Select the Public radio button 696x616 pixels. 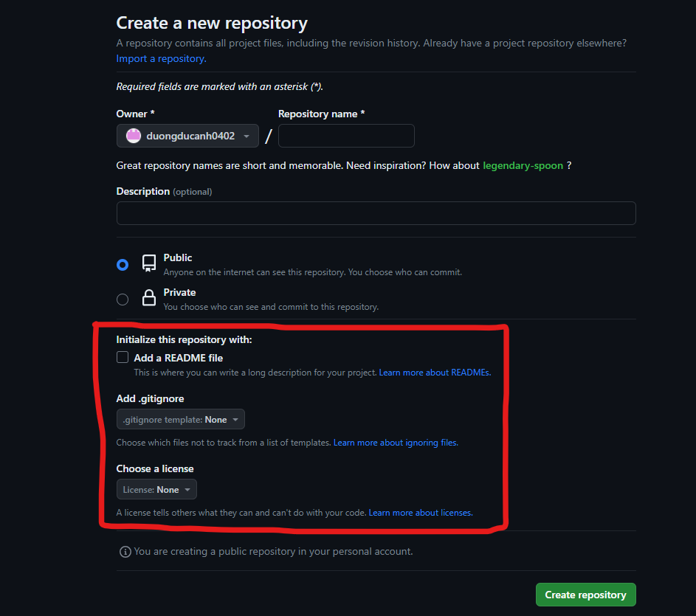click(123, 264)
